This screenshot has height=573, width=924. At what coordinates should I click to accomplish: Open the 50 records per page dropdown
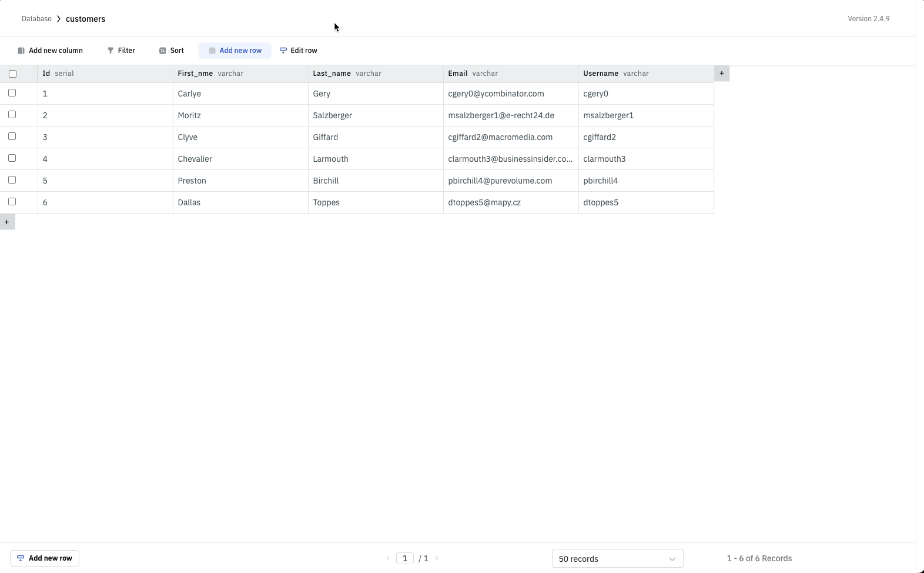pyautogui.click(x=617, y=558)
